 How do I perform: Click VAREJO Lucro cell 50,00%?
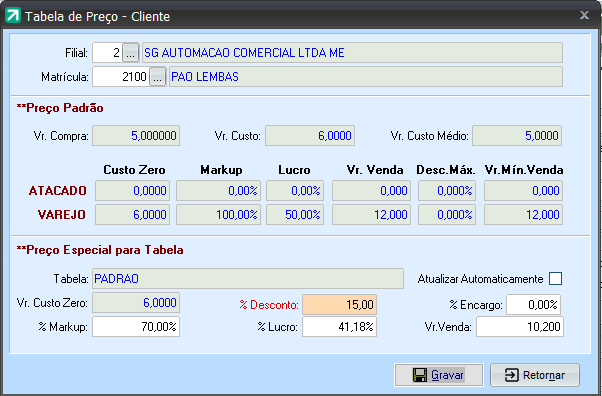295,214
